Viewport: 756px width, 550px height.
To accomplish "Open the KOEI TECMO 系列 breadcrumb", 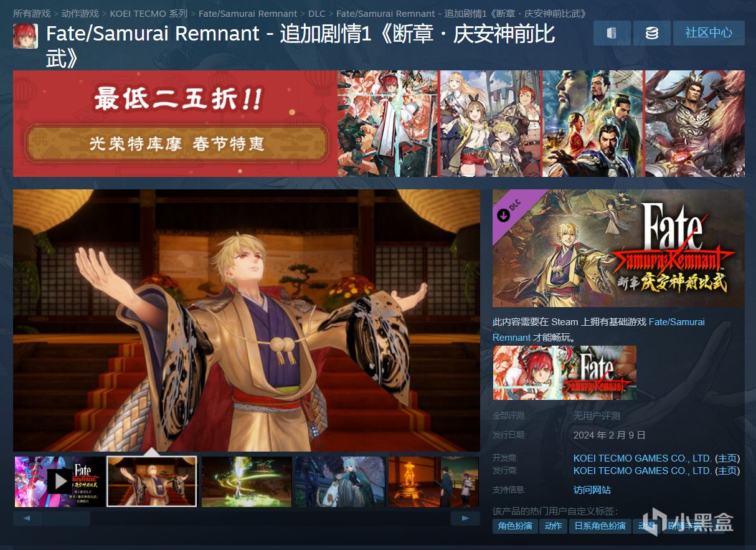I will pyautogui.click(x=149, y=13).
